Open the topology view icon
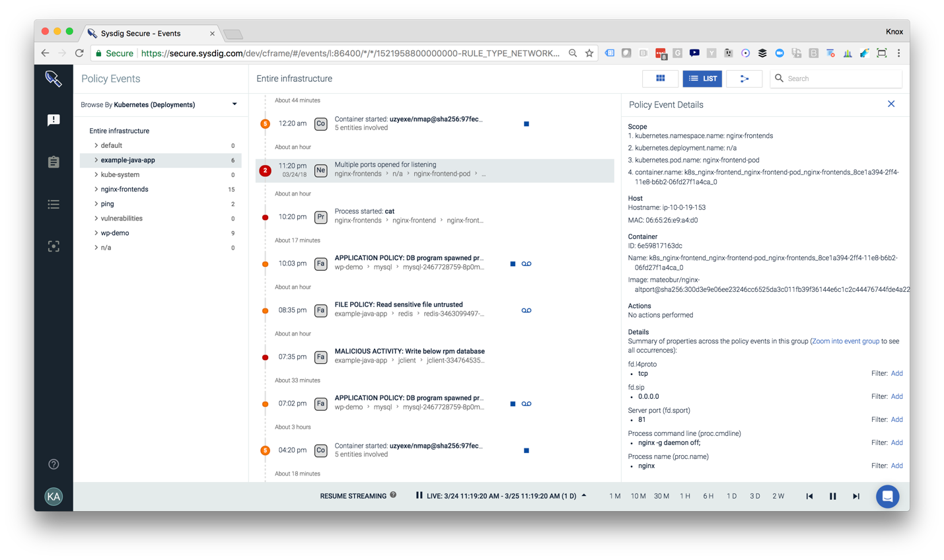Image resolution: width=944 pixels, height=560 pixels. click(744, 78)
